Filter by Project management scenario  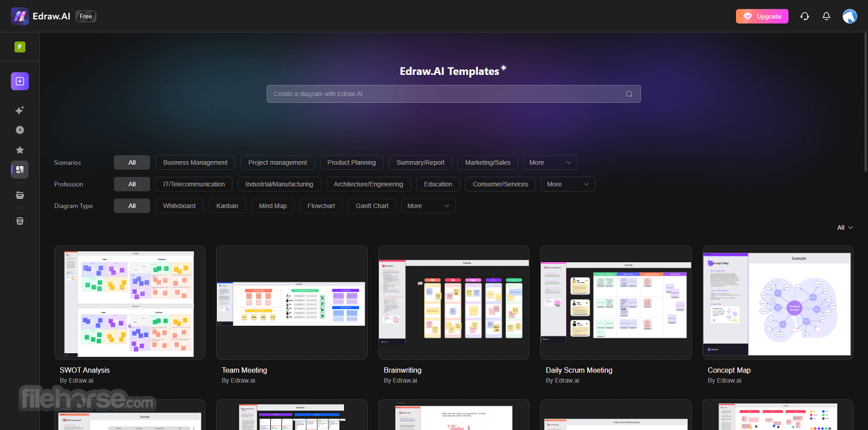click(278, 162)
